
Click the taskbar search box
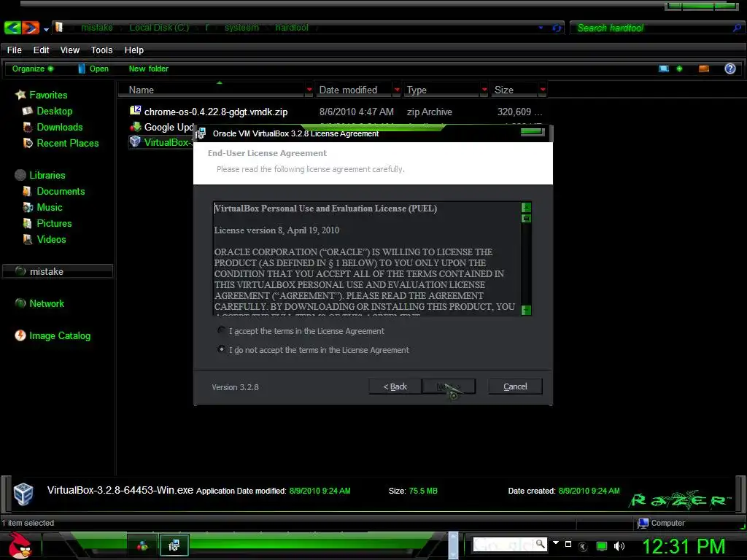tap(509, 544)
